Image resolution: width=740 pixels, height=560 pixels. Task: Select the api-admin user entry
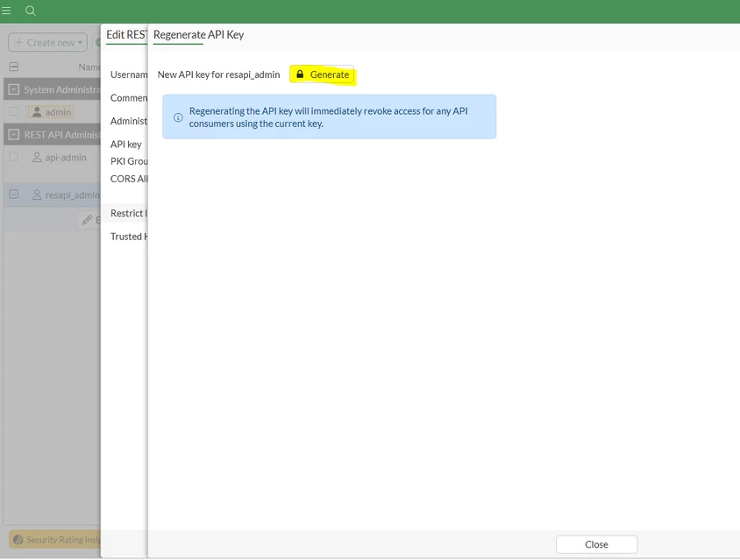[60, 157]
